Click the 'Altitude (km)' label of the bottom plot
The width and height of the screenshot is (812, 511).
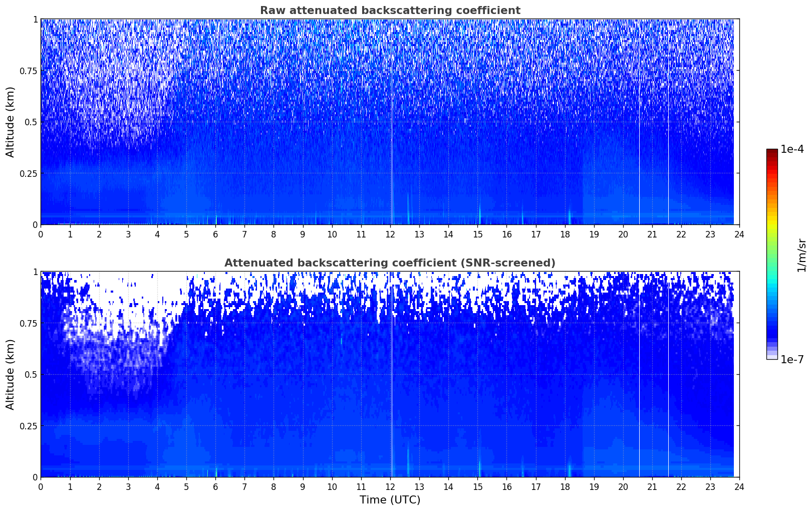(11, 374)
